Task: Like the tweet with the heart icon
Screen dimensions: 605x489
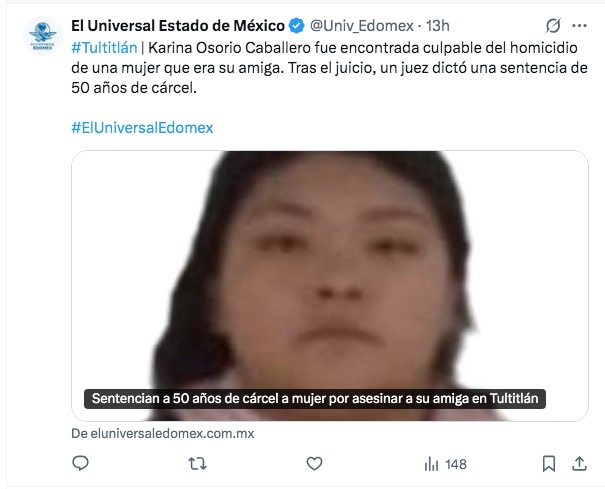Action: coord(314,464)
